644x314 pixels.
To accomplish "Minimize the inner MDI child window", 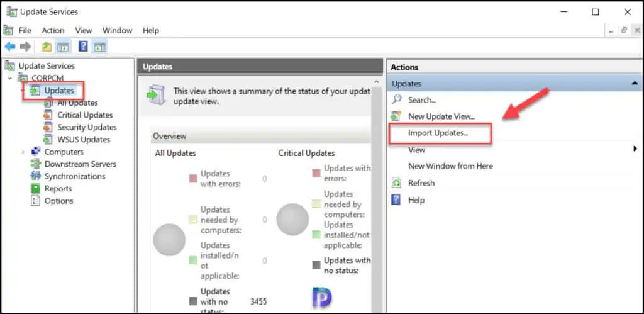I will pyautogui.click(x=611, y=30).
